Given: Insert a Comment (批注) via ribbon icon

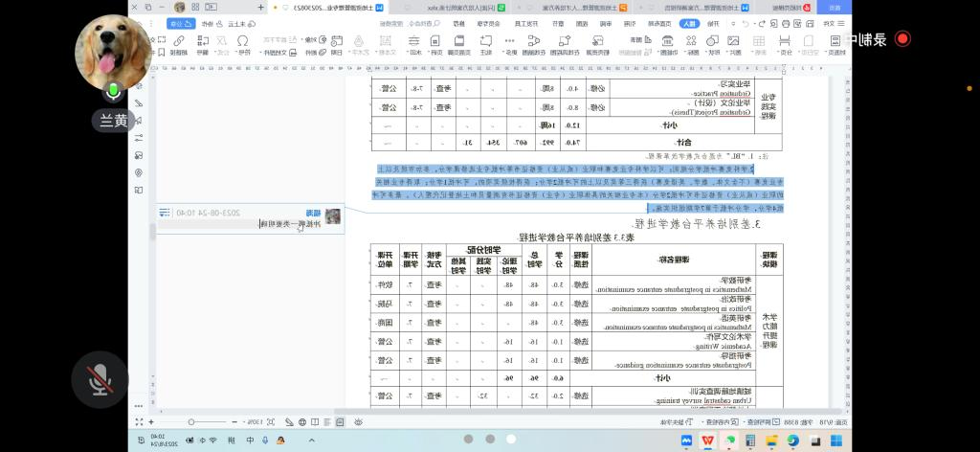Looking at the screenshot, I should click(x=486, y=44).
